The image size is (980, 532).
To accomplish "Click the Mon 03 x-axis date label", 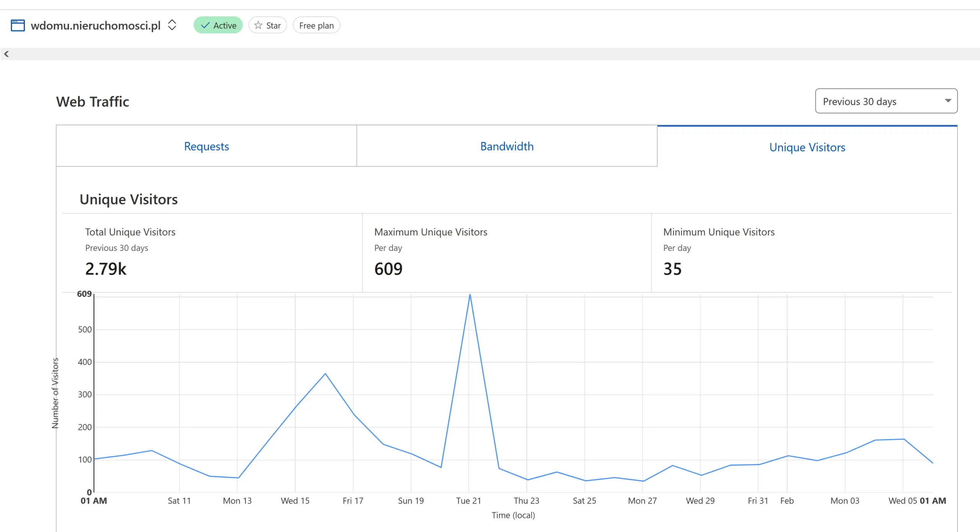I will click(844, 501).
